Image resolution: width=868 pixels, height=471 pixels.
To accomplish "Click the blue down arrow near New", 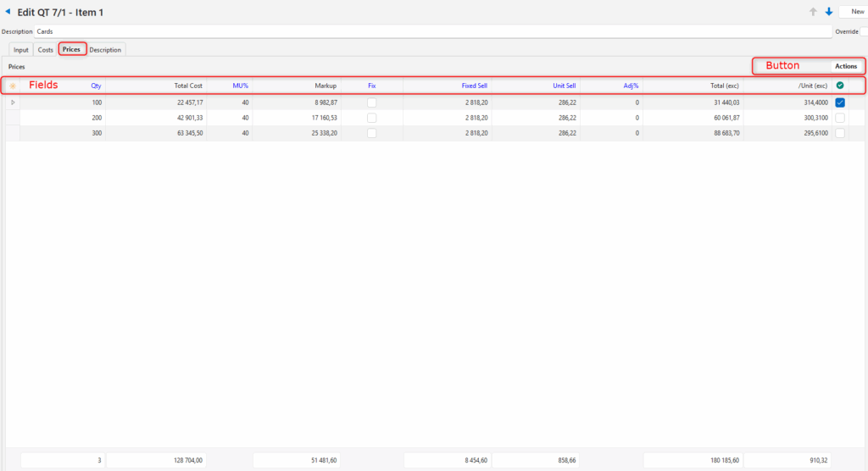I will [x=828, y=12].
